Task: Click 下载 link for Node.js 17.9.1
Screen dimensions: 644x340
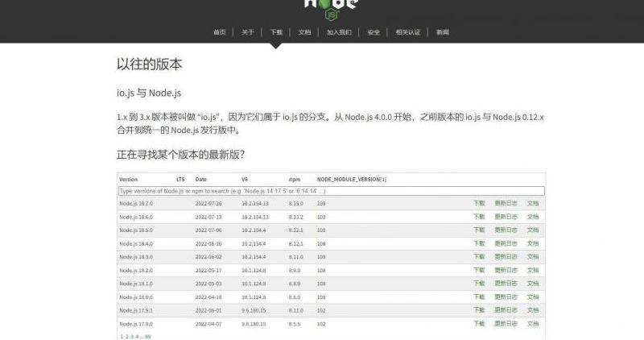Action: (x=479, y=310)
